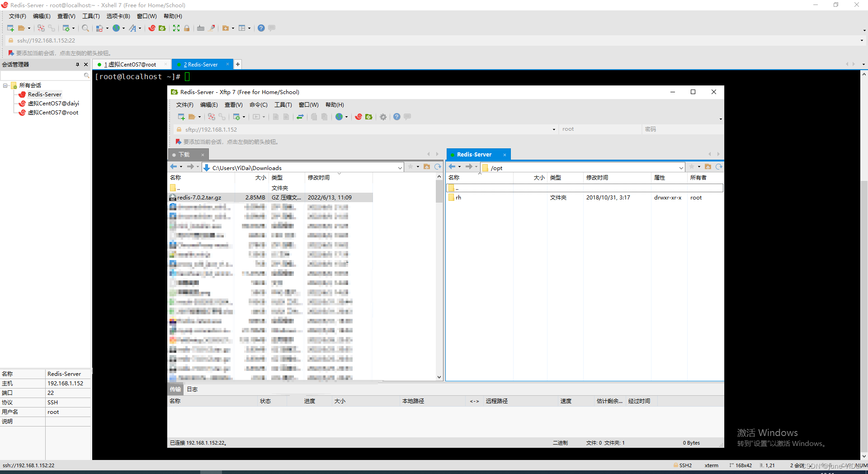Click new session icon in Xftp toolbar
Image resolution: width=868 pixels, height=474 pixels.
tap(181, 117)
